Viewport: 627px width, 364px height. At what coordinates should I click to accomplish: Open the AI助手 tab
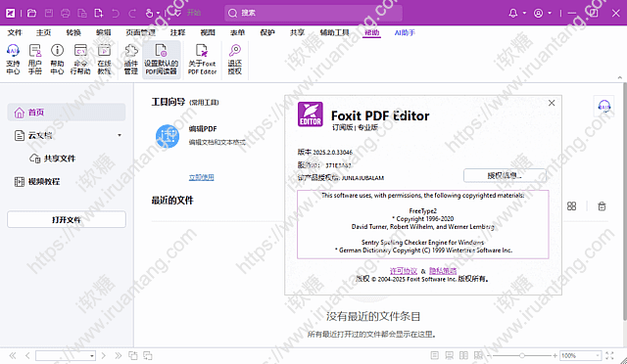(405, 32)
